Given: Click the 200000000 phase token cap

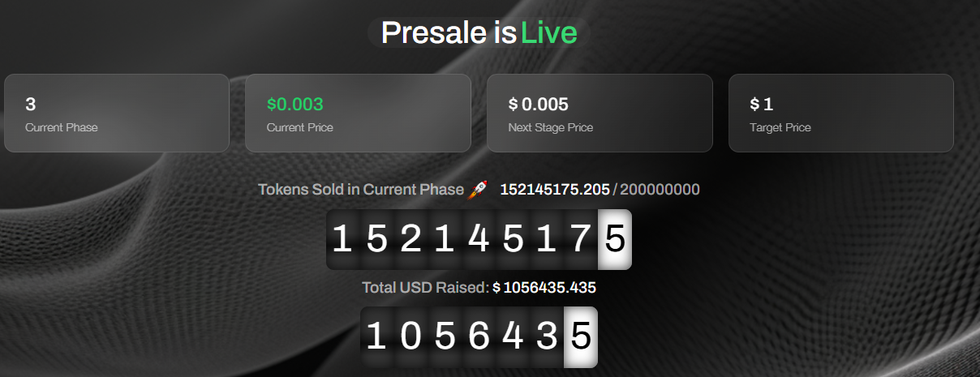Looking at the screenshot, I should tap(660, 190).
